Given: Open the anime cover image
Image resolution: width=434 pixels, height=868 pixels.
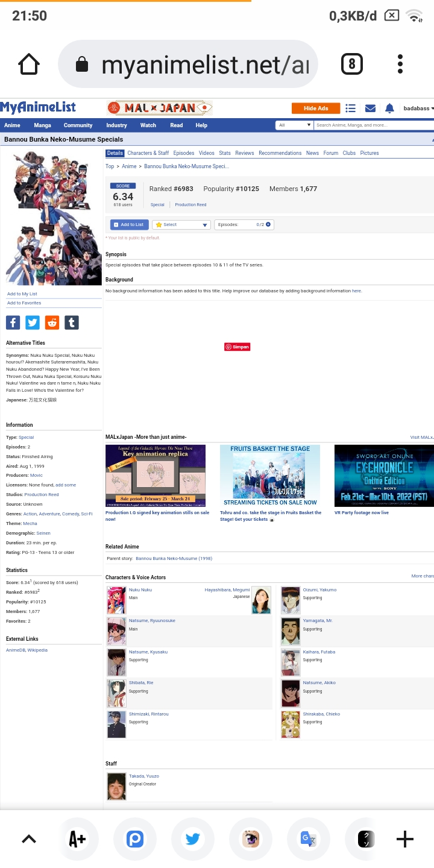Looking at the screenshot, I should coord(54,217).
